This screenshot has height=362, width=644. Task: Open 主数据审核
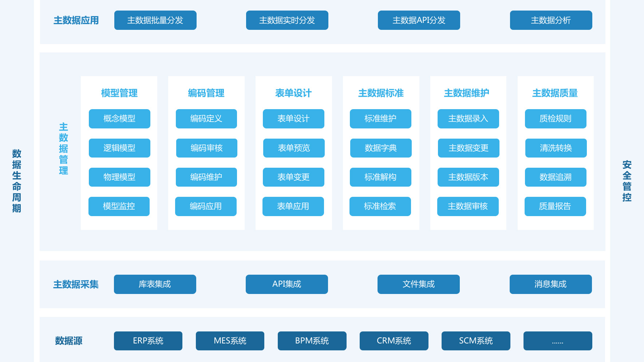[x=468, y=206]
